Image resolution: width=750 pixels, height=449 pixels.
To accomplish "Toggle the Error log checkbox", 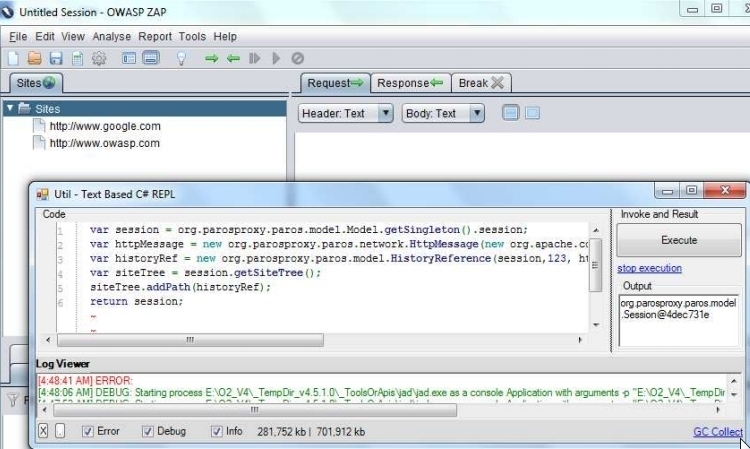I will pos(88,432).
